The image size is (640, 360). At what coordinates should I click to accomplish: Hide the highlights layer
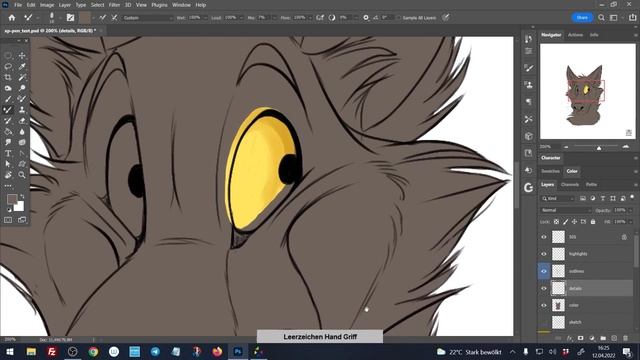(544, 254)
